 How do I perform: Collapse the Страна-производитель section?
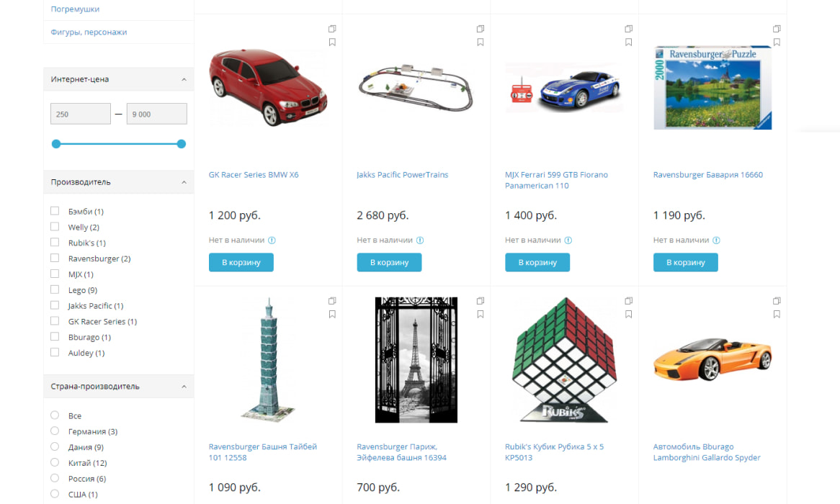(x=184, y=386)
